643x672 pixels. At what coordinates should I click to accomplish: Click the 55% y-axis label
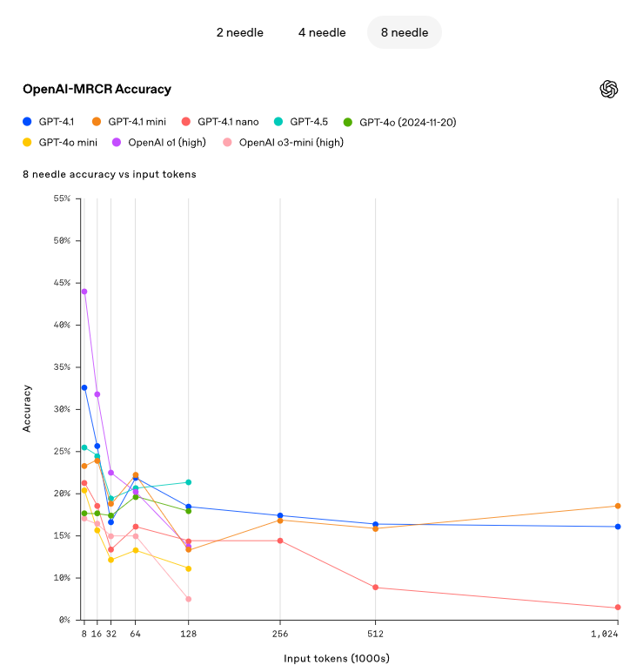62,198
